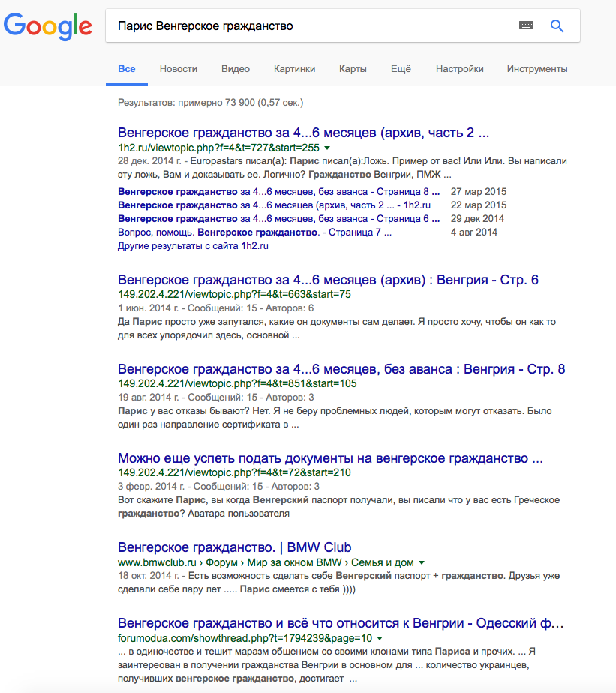Expand dropdown arrow next to 1h2.ru URL
Screen dimensions: 616x693
click(x=326, y=148)
